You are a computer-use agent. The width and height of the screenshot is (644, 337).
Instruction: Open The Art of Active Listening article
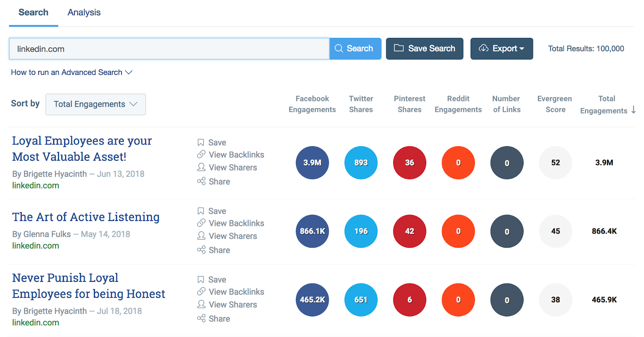(86, 217)
